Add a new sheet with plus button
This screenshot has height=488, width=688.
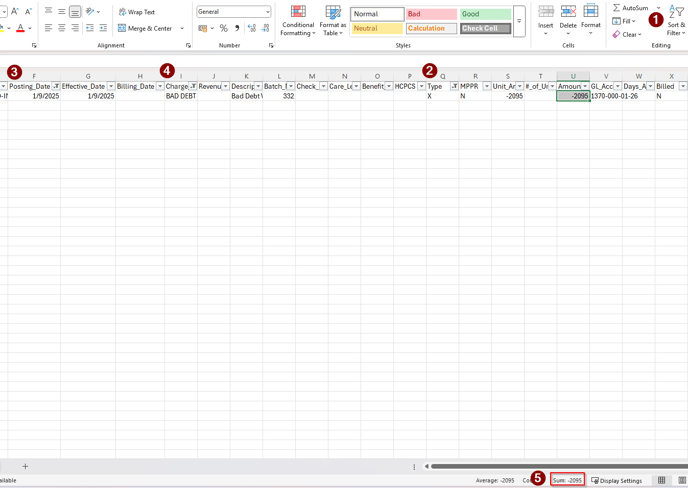pyautogui.click(x=25, y=466)
